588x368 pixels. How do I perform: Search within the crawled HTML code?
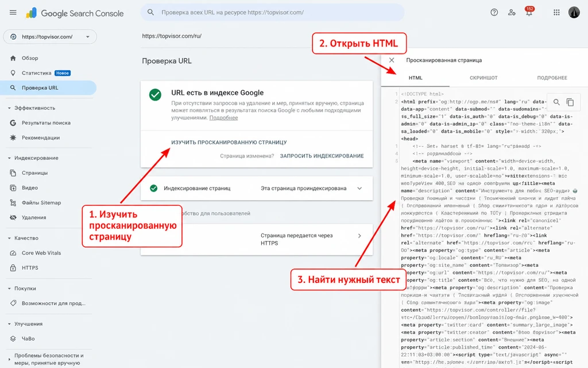tap(556, 102)
